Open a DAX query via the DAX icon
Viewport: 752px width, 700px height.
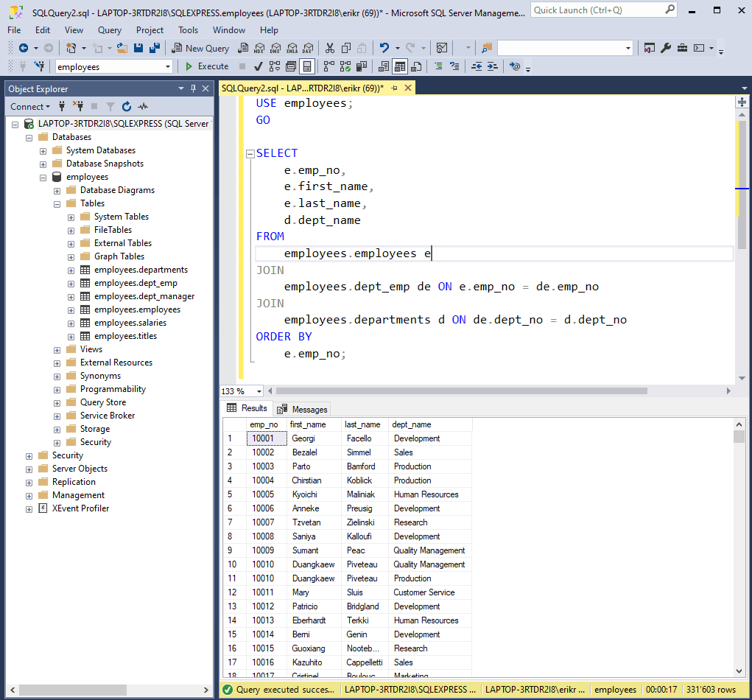(308, 48)
